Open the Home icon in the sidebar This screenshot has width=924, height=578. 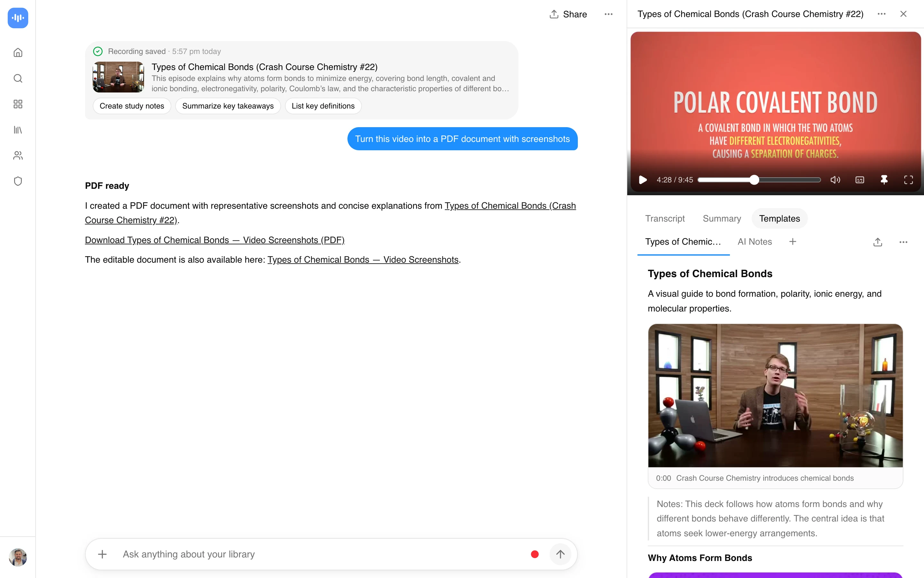[18, 53]
